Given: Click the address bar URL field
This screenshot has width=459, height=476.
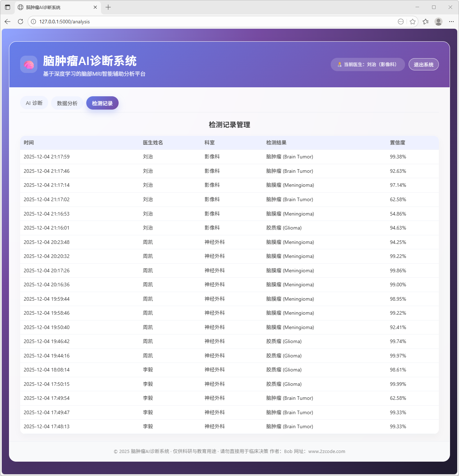Looking at the screenshot, I should (216, 22).
